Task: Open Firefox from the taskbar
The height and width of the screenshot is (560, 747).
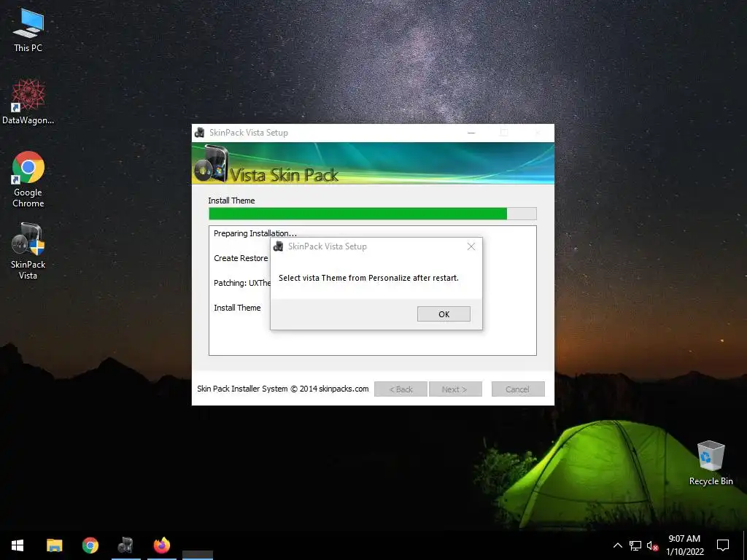Action: pos(162,545)
